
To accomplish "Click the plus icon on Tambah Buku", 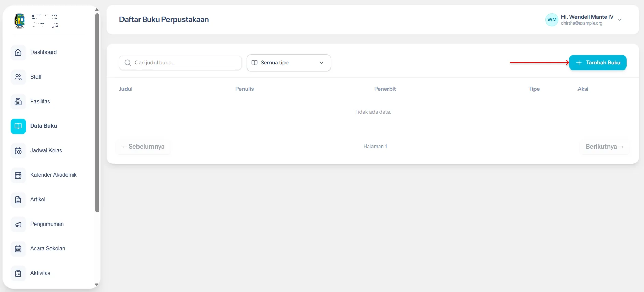I will click(579, 63).
